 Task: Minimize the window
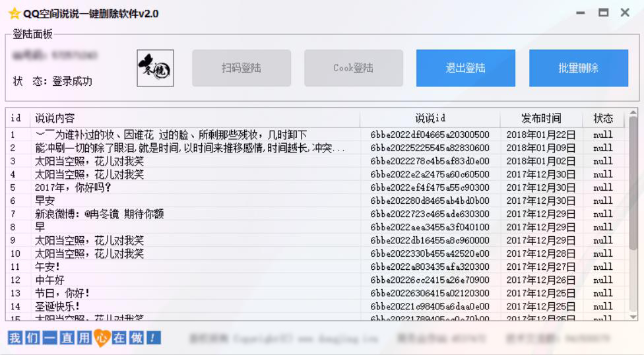click(581, 13)
